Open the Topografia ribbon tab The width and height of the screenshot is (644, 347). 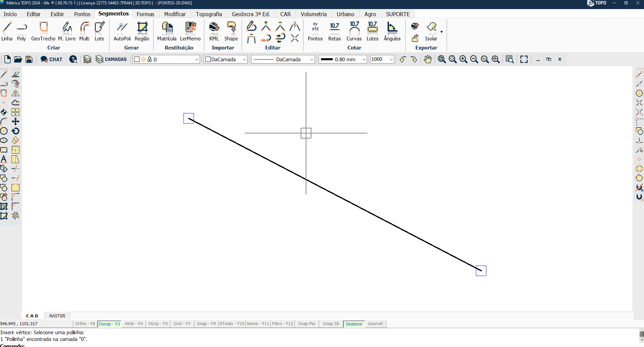coord(209,14)
